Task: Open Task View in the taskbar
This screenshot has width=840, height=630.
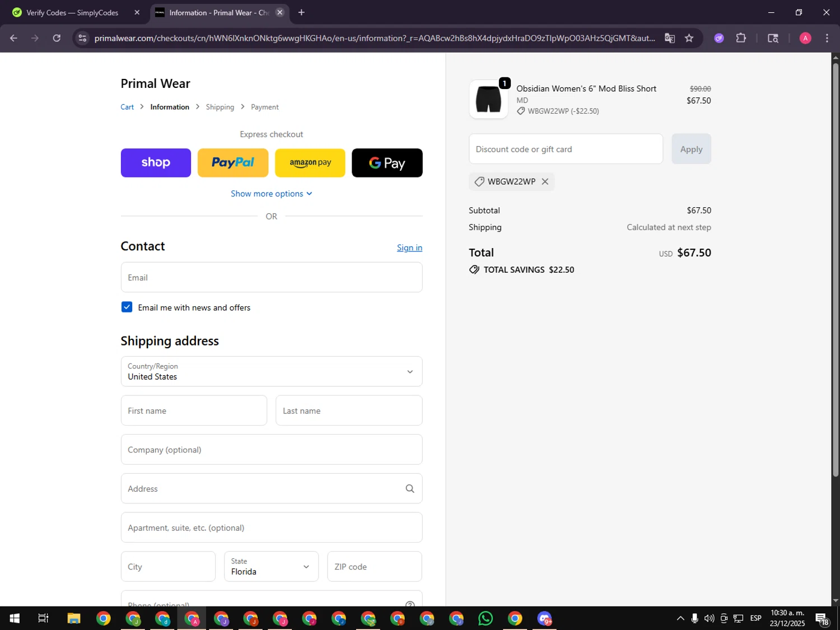Action: tap(43, 618)
